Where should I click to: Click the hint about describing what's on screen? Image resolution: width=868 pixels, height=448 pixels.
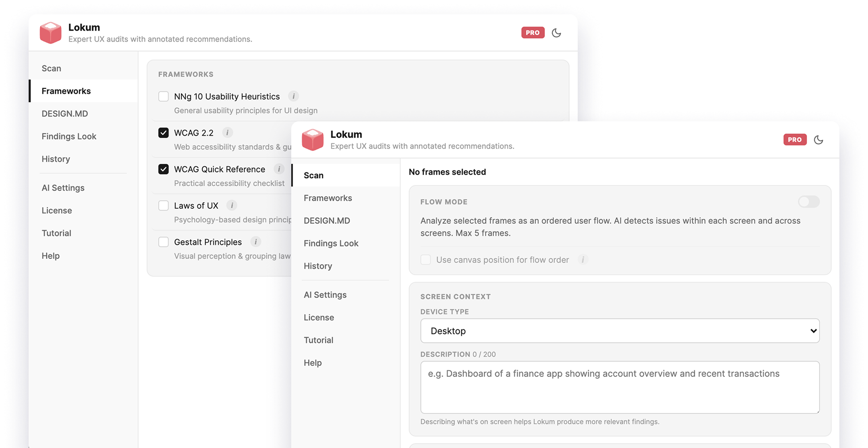[x=540, y=422]
